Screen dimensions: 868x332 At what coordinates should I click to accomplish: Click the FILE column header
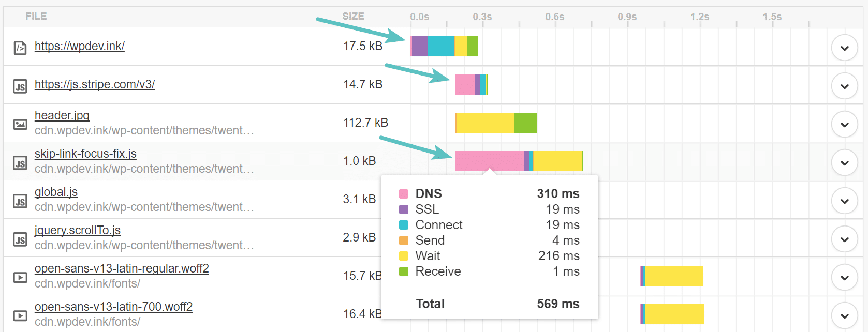point(35,16)
